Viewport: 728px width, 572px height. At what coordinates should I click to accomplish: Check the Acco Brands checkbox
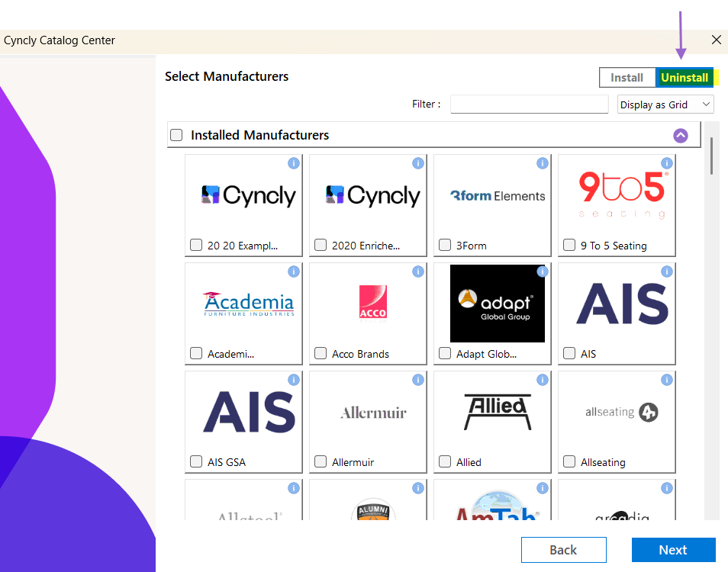[321, 354]
